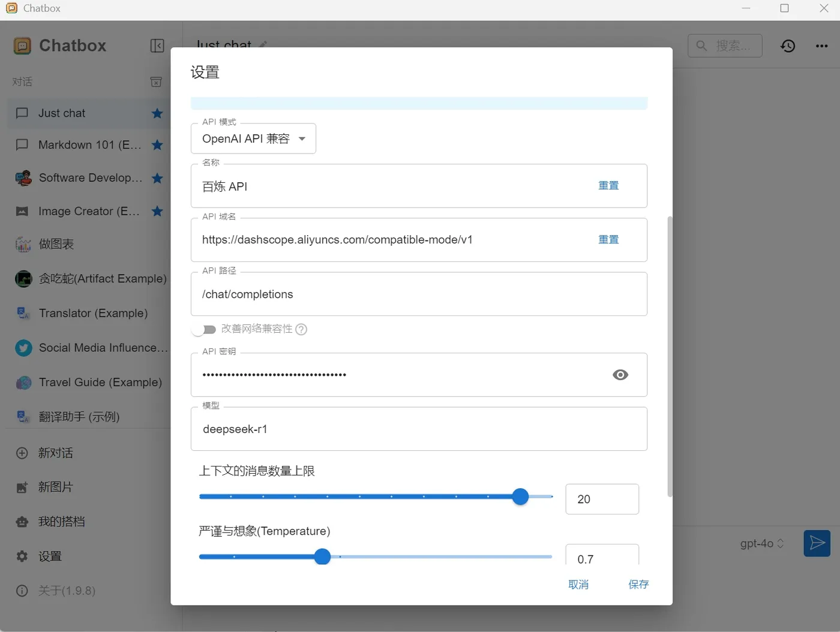Maximize the Chatbox window
Screen dimensions: 840x632
pos(784,8)
